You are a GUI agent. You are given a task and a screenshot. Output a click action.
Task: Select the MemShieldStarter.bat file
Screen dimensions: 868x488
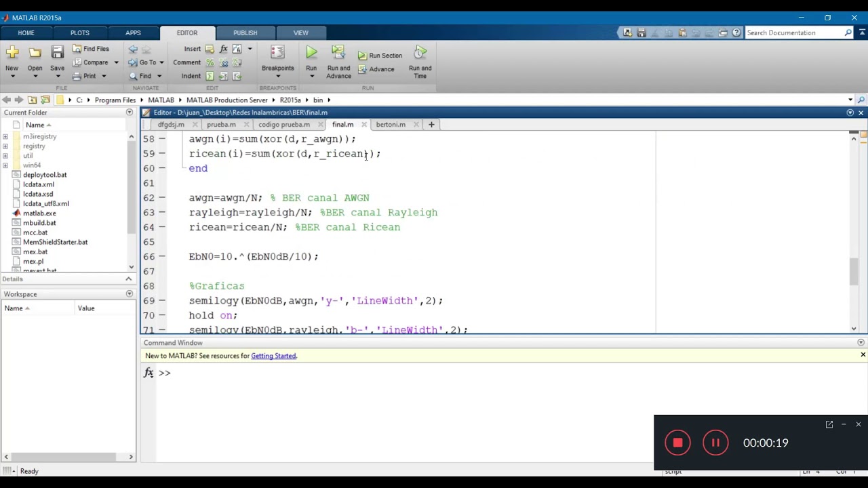pyautogui.click(x=55, y=242)
